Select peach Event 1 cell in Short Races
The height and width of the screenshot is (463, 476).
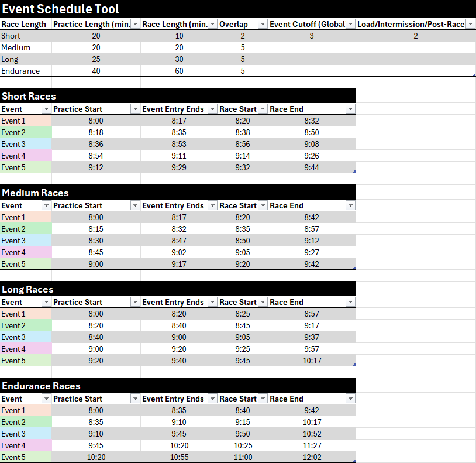coord(26,121)
